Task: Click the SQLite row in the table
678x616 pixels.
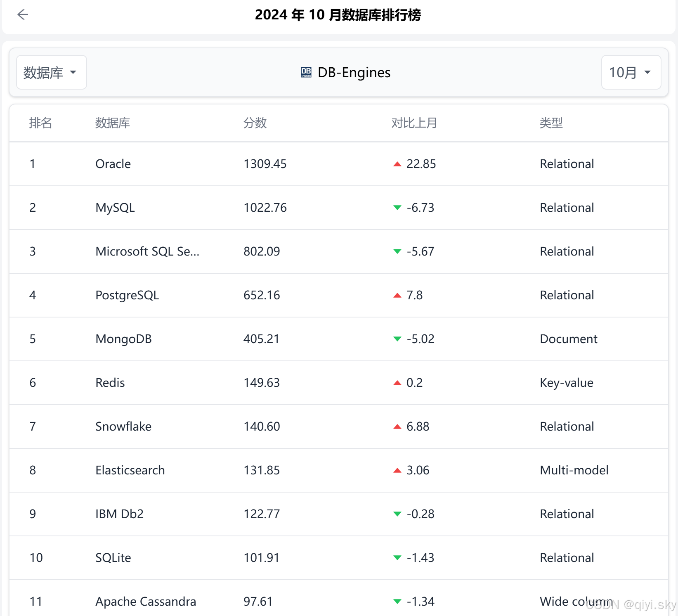Action: (x=113, y=558)
